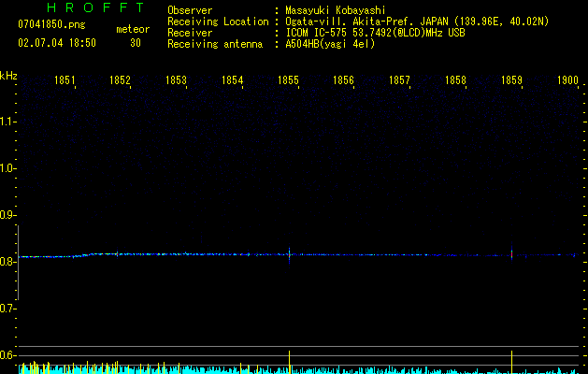Click the vertical gray frequency range bar
Screen dimensions: 588x374
click(18, 263)
